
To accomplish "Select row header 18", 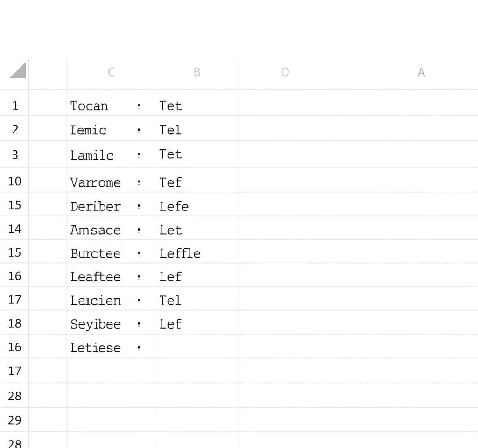I will (15, 323).
